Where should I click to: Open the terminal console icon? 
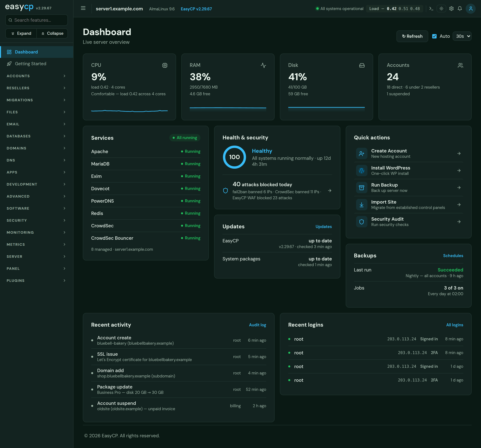click(431, 9)
